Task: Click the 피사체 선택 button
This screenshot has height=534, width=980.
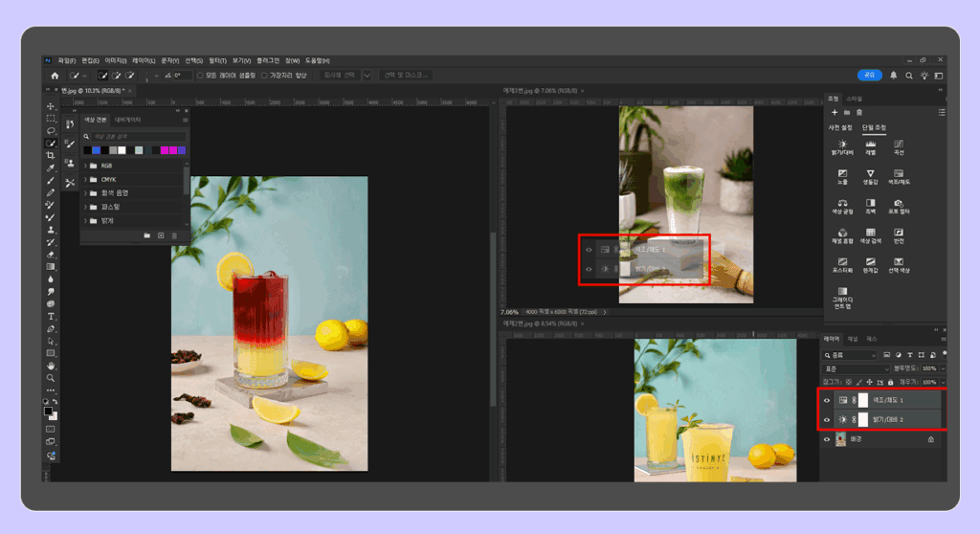Action: coord(340,75)
